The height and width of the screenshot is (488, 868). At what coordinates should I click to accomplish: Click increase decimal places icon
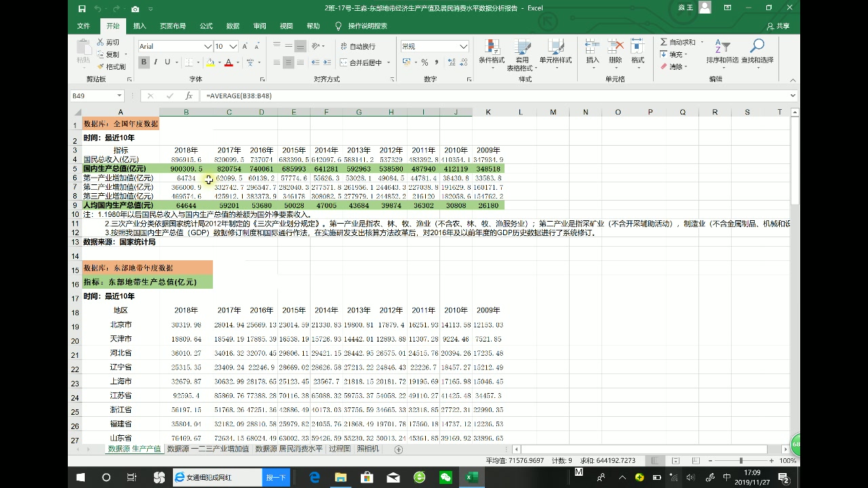(450, 62)
